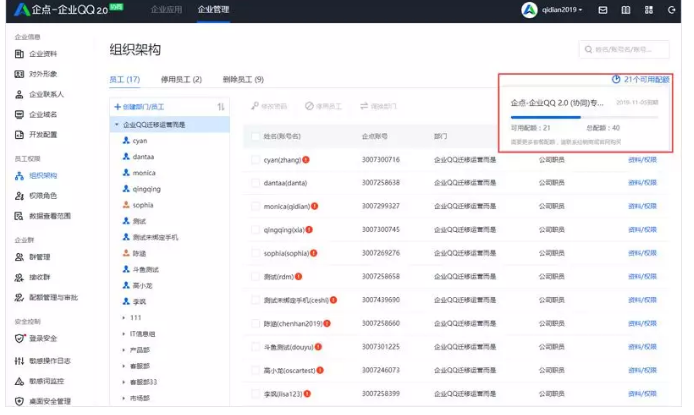
Task: Open the 企业应用 top navigation tab
Action: coord(166,9)
